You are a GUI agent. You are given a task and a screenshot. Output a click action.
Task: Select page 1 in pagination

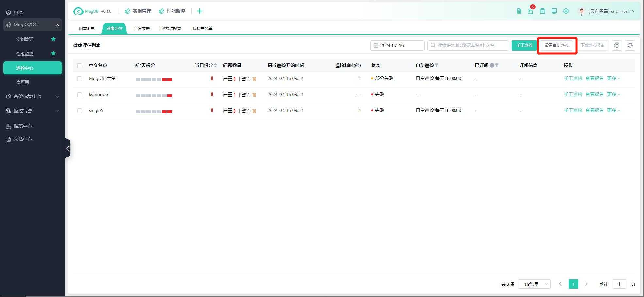573,284
